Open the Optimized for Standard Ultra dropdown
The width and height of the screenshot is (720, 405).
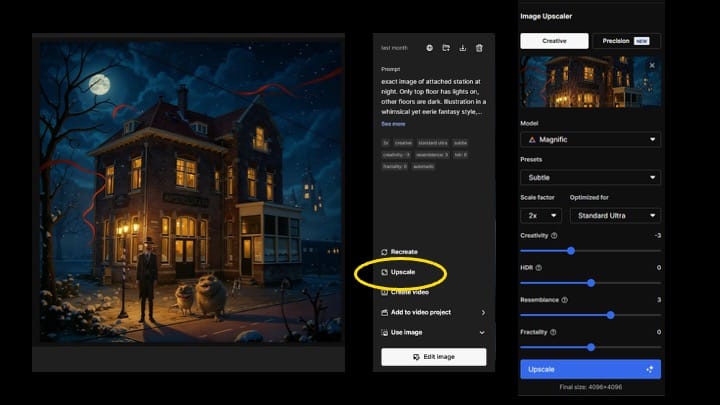(614, 215)
